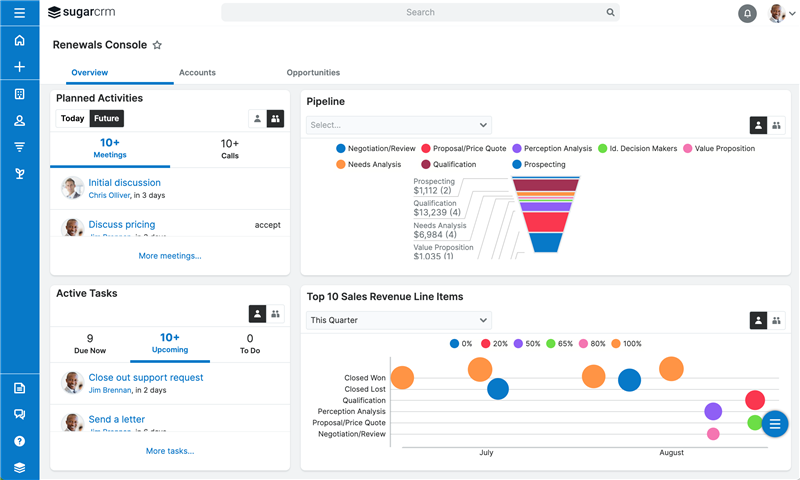Image resolution: width=800 pixels, height=480 pixels.
Task: Toggle team view in Pipeline panel
Action: click(776, 125)
